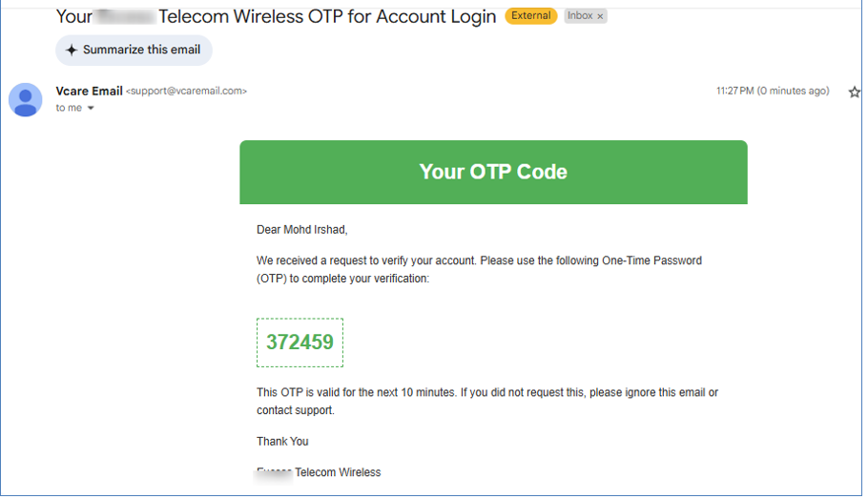Click the Thank You line
The width and height of the screenshot is (868, 499).
click(282, 442)
